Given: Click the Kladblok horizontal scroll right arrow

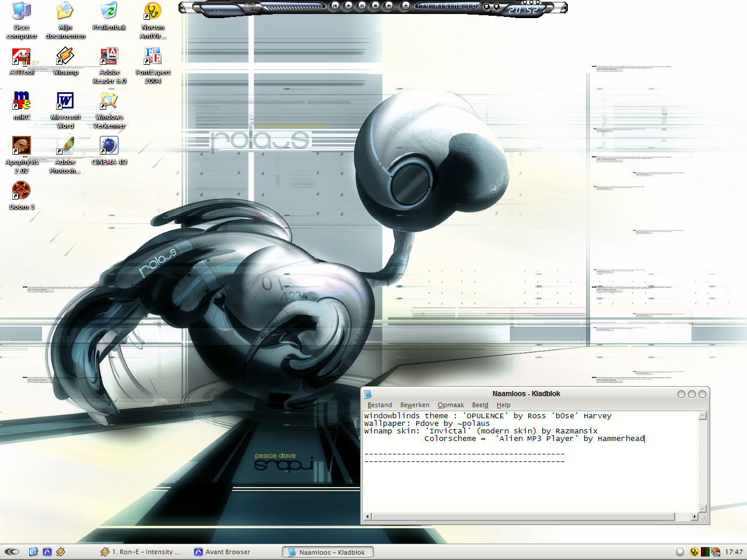Looking at the screenshot, I should click(694, 516).
